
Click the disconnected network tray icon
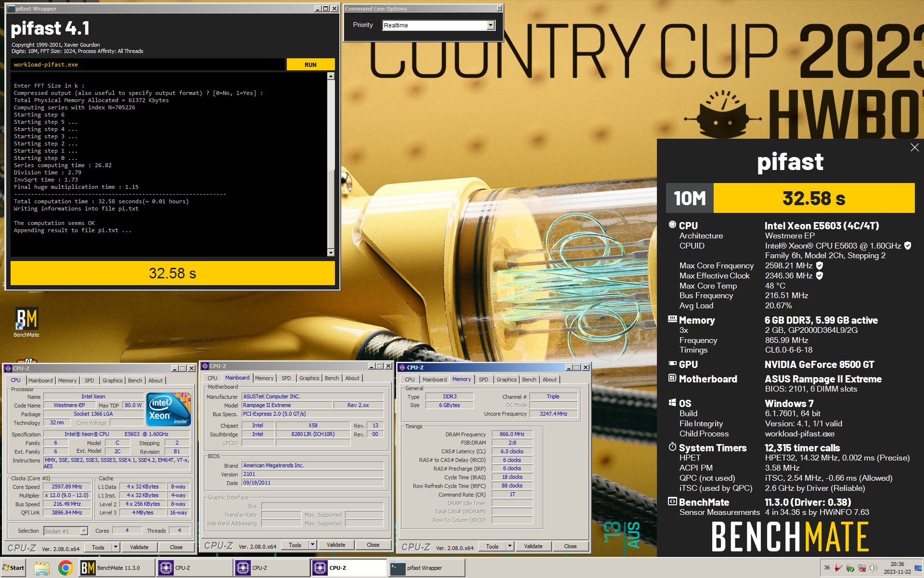point(861,568)
